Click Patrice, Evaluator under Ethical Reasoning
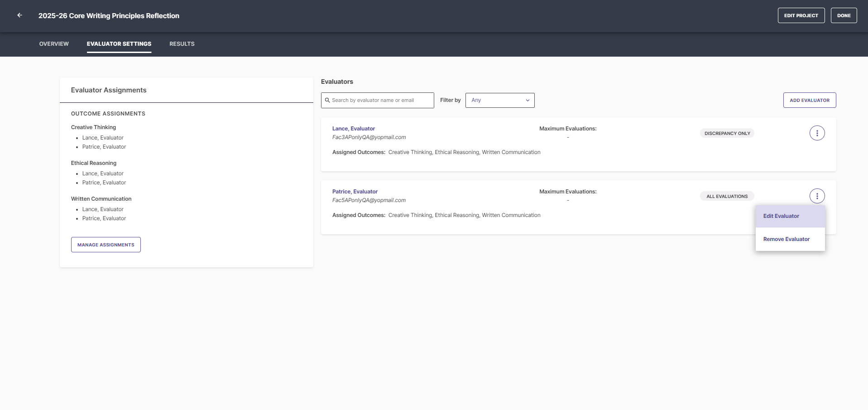 [x=104, y=183]
